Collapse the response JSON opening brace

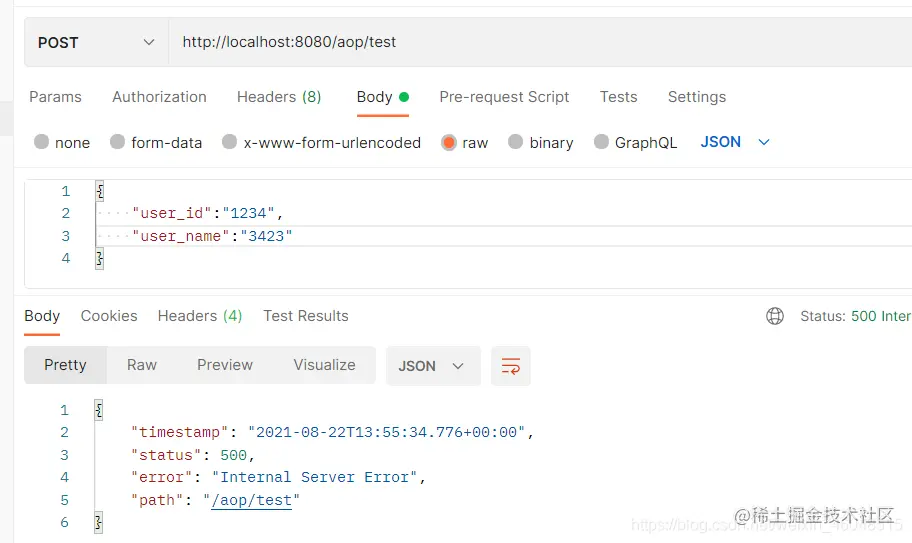point(99,410)
